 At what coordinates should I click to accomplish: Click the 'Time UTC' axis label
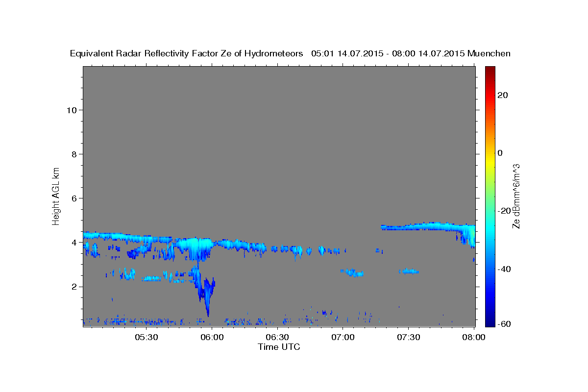tap(279, 347)
